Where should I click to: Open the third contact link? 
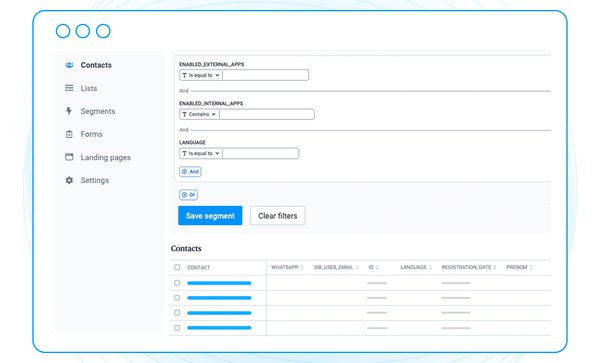[x=219, y=313]
